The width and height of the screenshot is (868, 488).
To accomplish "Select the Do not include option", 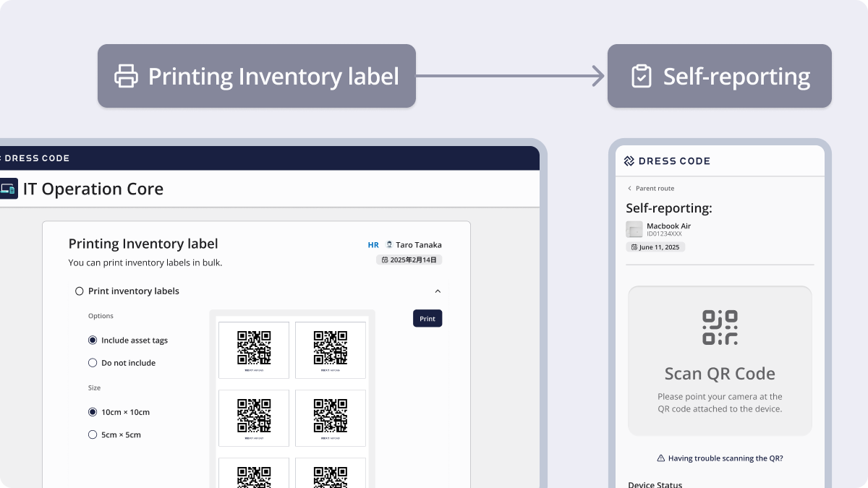I will click(93, 362).
